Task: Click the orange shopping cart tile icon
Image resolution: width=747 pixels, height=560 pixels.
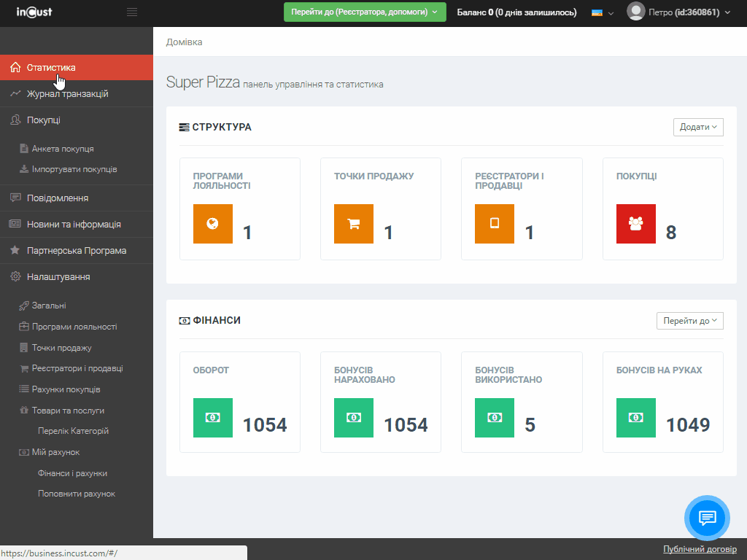Action: pos(354,224)
